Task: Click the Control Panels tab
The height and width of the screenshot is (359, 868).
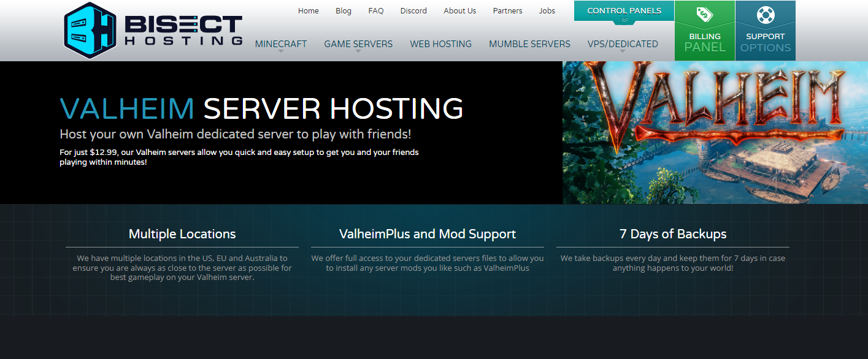Action: (624, 11)
